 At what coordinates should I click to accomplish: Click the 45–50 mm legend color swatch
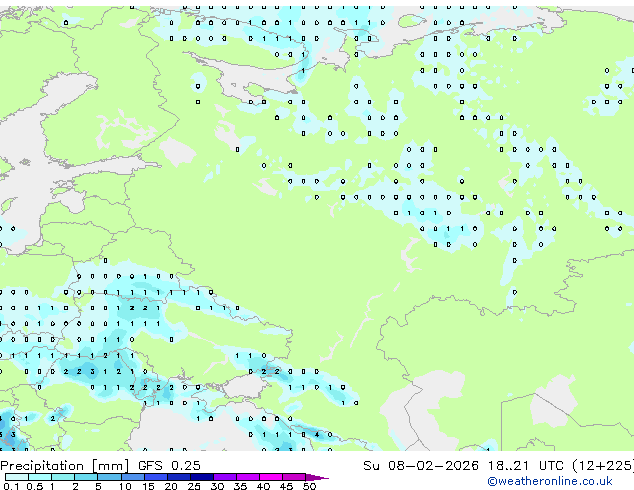pos(294,477)
